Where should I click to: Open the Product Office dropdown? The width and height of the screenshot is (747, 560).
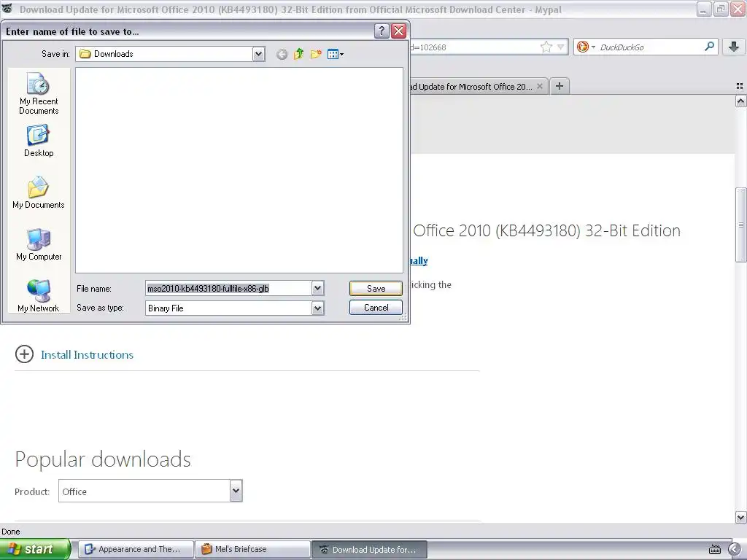[x=150, y=491]
